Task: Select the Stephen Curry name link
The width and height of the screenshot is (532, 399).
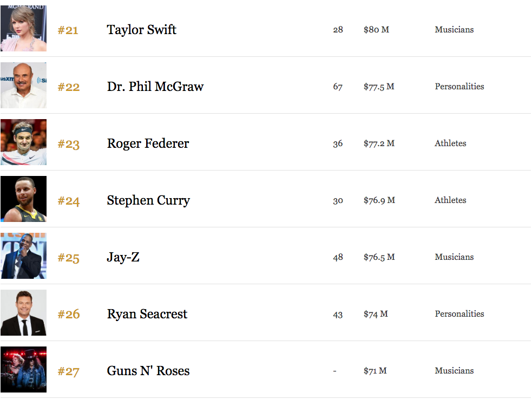Action: click(x=148, y=200)
